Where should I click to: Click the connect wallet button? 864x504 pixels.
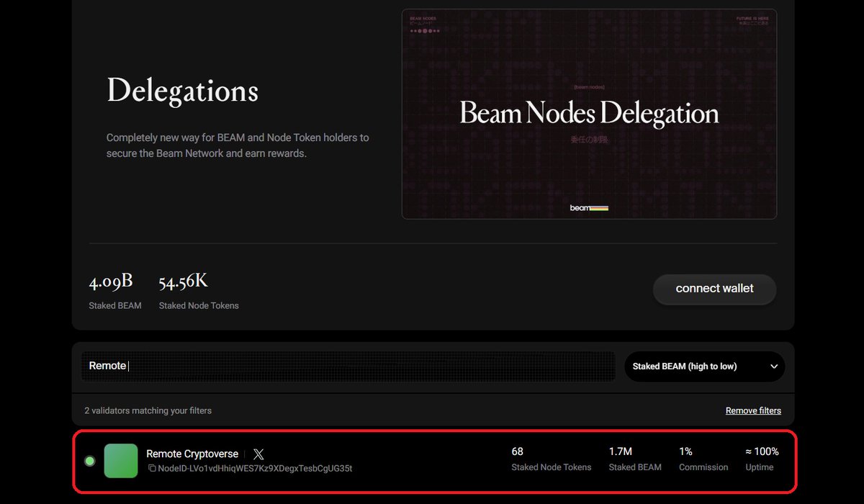coord(714,289)
